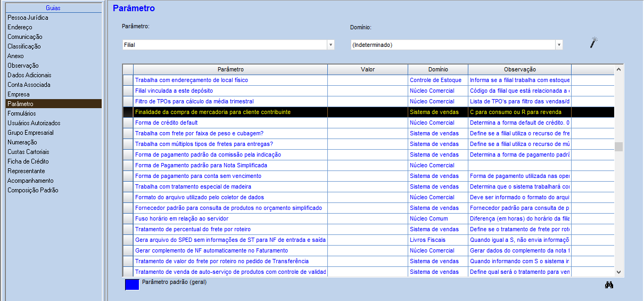Select row 'Trabalha com tratamento especial de madeira'
644x301 pixels.
(x=368, y=186)
